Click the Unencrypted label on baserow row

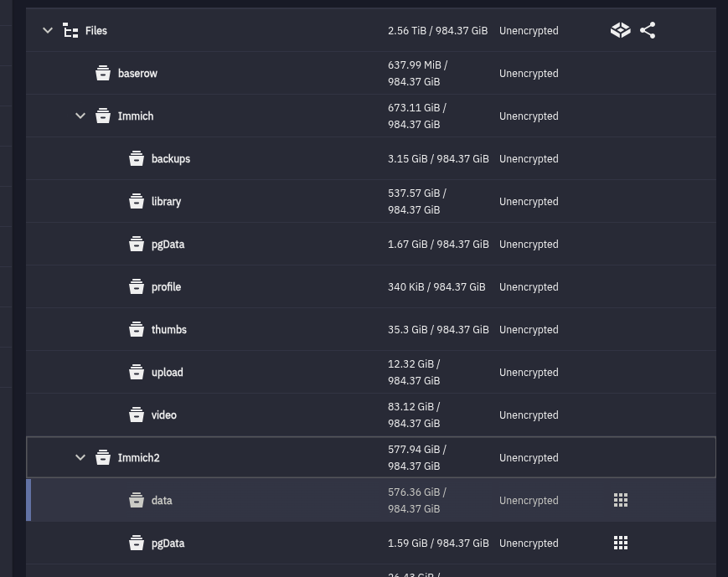click(x=529, y=74)
